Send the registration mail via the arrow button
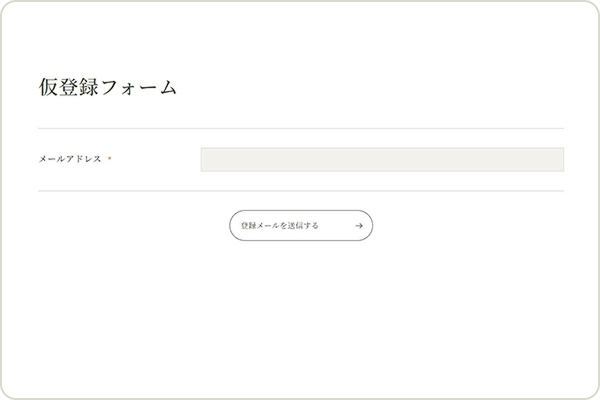600x400 pixels. [300, 226]
